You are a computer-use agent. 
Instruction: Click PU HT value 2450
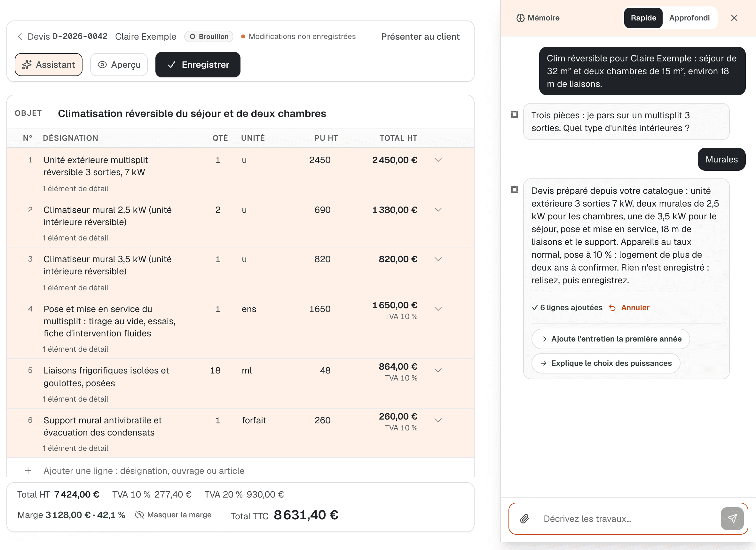click(x=320, y=160)
